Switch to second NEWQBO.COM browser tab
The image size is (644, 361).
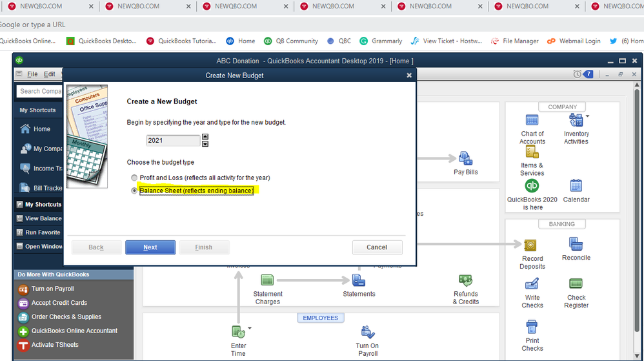[x=147, y=6]
